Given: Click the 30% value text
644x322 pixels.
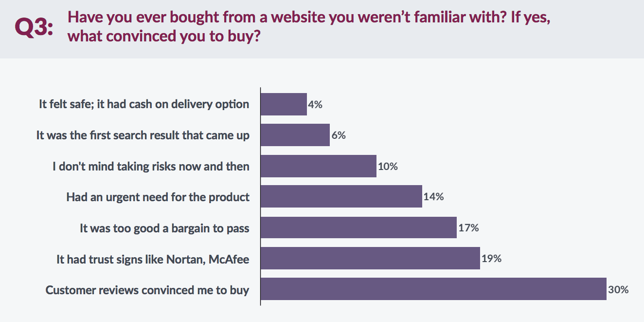Looking at the screenshot, I should (619, 290).
